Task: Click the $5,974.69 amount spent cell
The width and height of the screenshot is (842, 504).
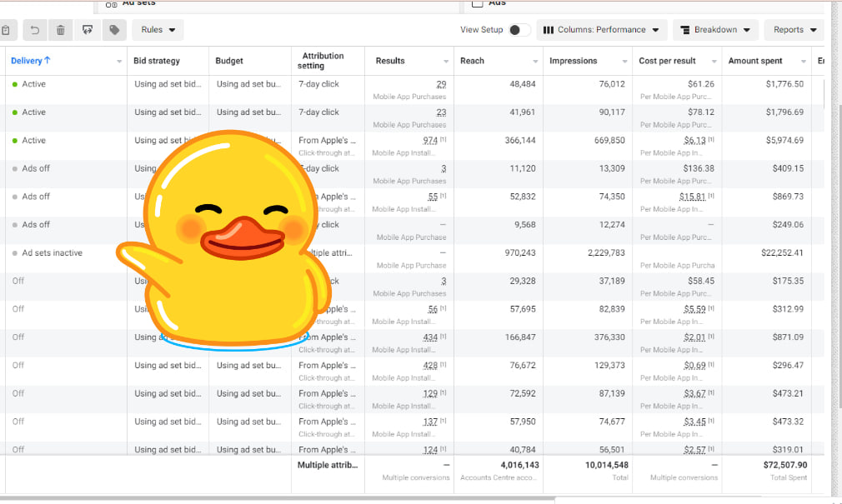Action: (784, 141)
